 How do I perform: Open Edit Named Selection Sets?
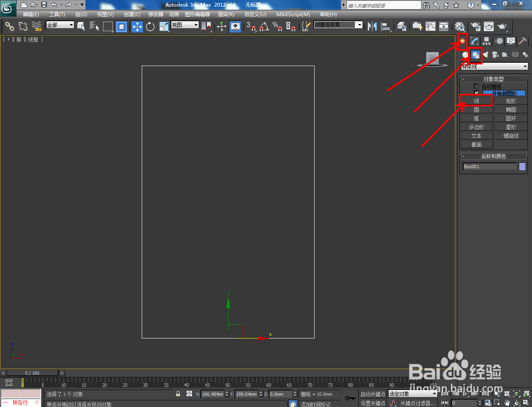click(305, 27)
